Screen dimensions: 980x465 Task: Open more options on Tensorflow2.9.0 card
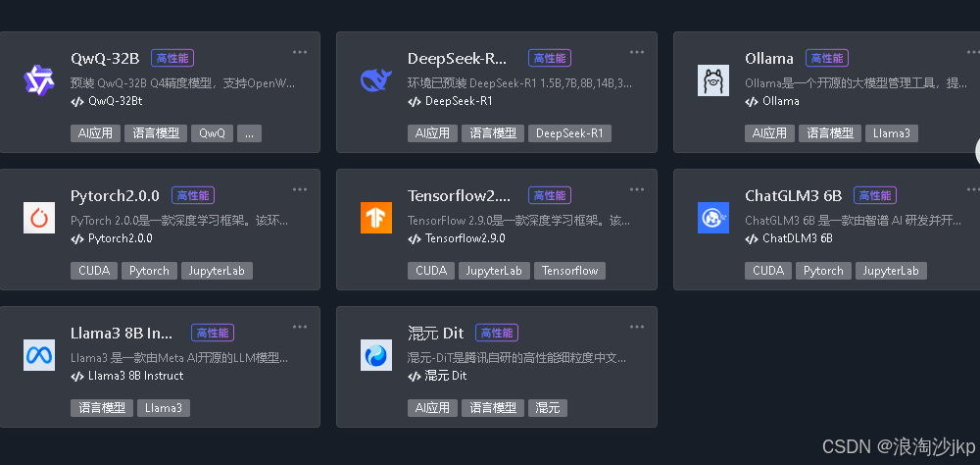pyautogui.click(x=637, y=189)
